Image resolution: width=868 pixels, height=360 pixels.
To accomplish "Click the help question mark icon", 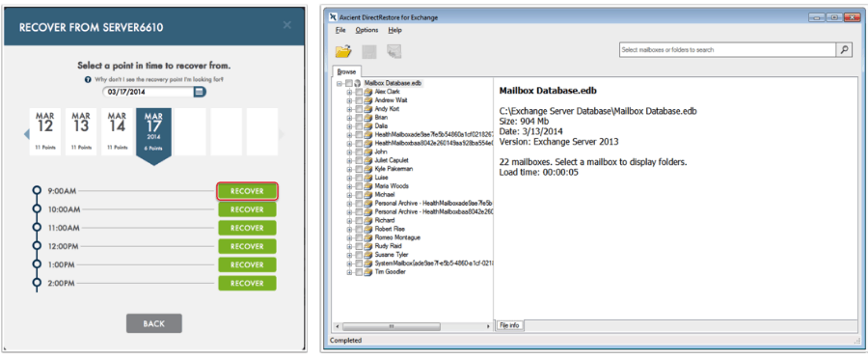I will pos(88,80).
